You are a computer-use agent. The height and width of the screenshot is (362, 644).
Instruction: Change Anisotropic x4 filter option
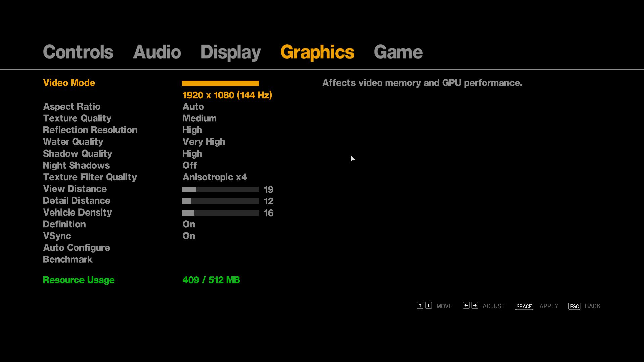214,177
